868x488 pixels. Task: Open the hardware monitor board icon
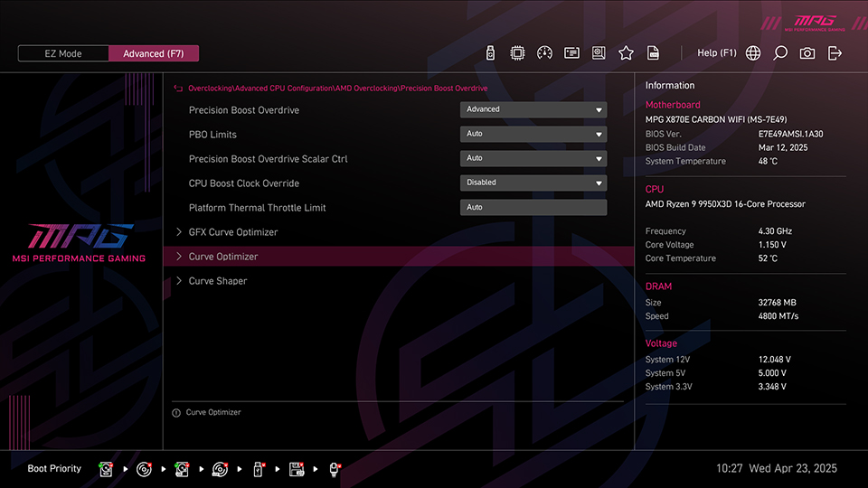click(x=599, y=53)
